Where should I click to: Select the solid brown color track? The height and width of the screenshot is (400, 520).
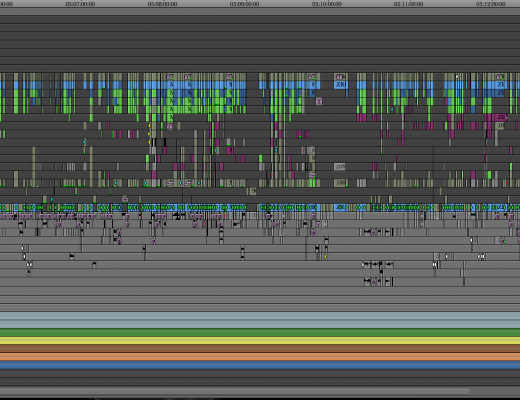tap(260, 349)
